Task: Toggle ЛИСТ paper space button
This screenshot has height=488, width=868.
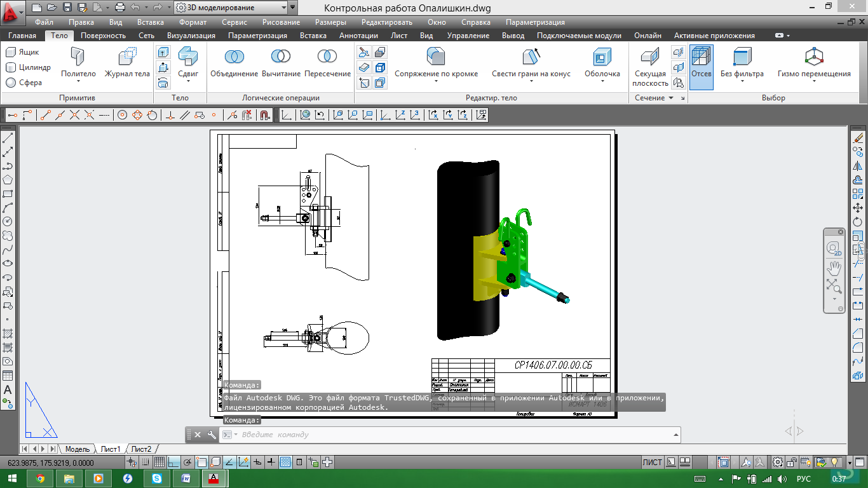Action: pyautogui.click(x=652, y=462)
